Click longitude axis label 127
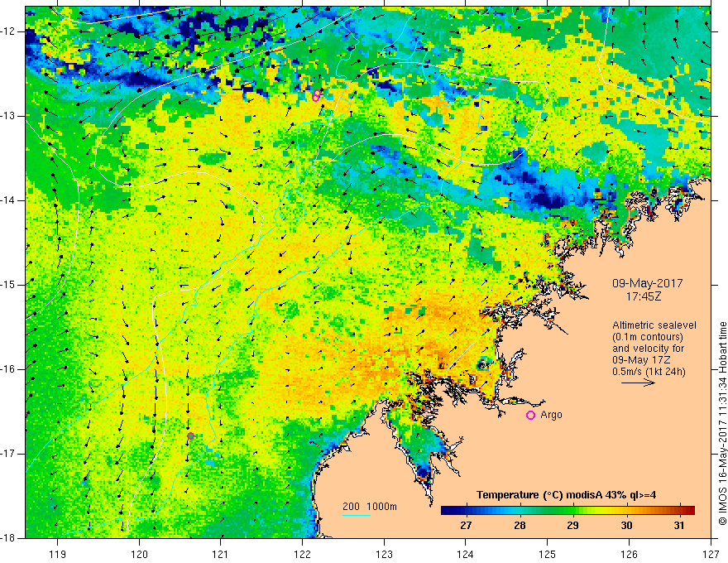This screenshot has width=728, height=563. (711, 554)
